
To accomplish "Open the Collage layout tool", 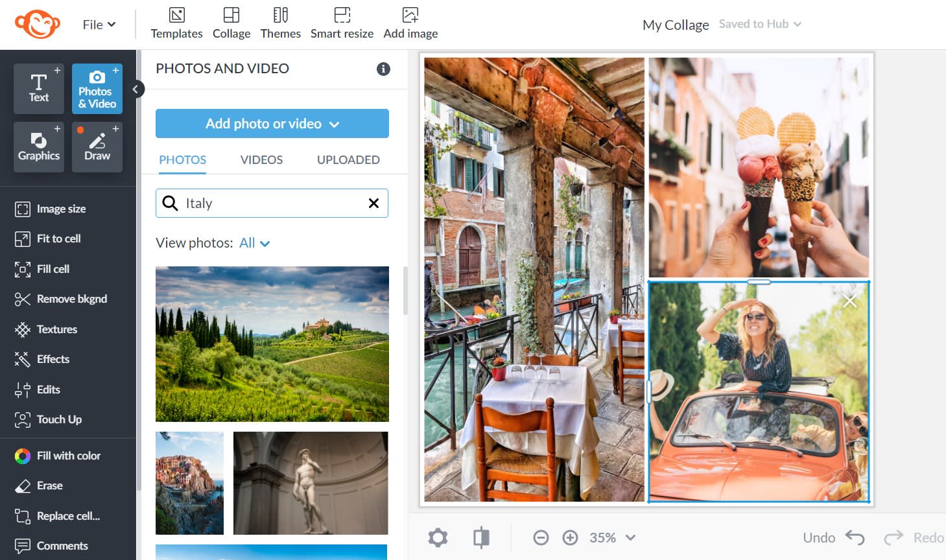I will pos(231,23).
